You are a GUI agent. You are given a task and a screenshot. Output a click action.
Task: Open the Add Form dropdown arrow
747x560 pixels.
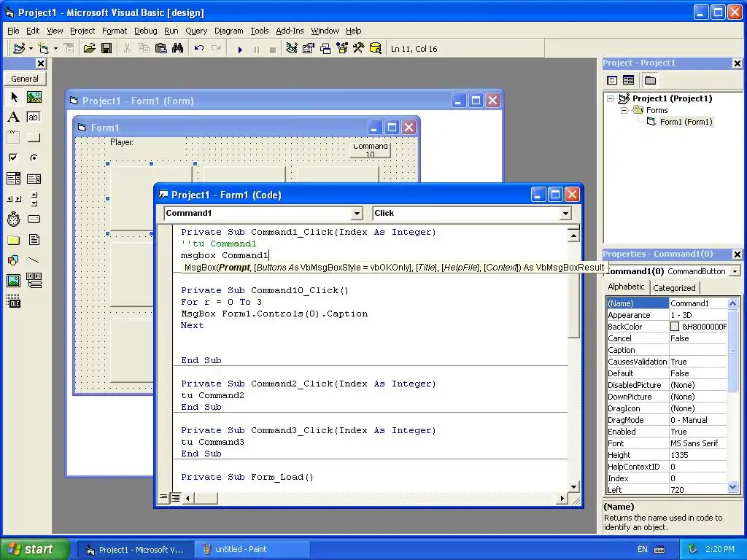click(55, 48)
